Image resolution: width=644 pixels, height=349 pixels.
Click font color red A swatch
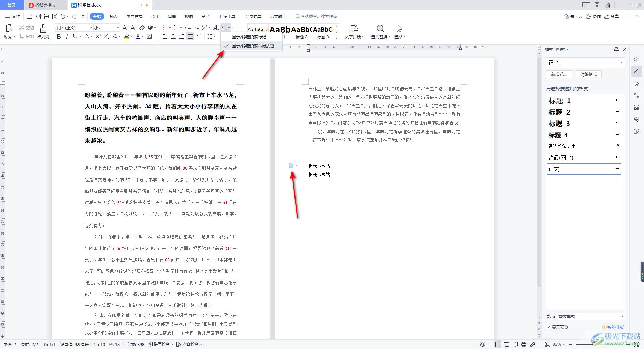click(x=138, y=36)
